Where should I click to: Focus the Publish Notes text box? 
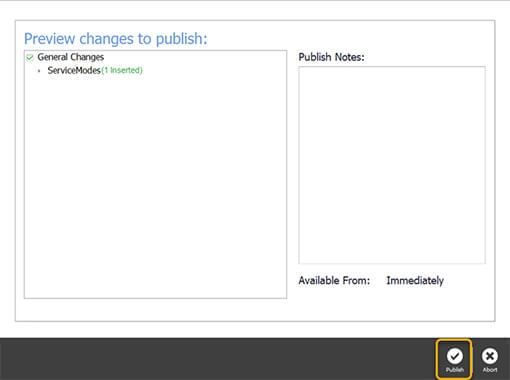[x=392, y=165]
